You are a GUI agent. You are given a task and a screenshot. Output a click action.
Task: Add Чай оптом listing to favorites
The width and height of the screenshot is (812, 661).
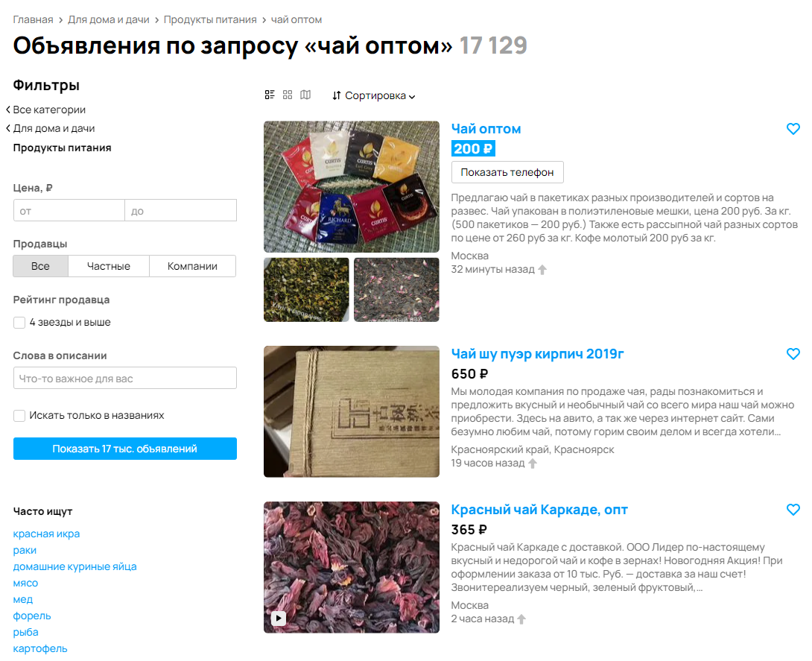(793, 128)
